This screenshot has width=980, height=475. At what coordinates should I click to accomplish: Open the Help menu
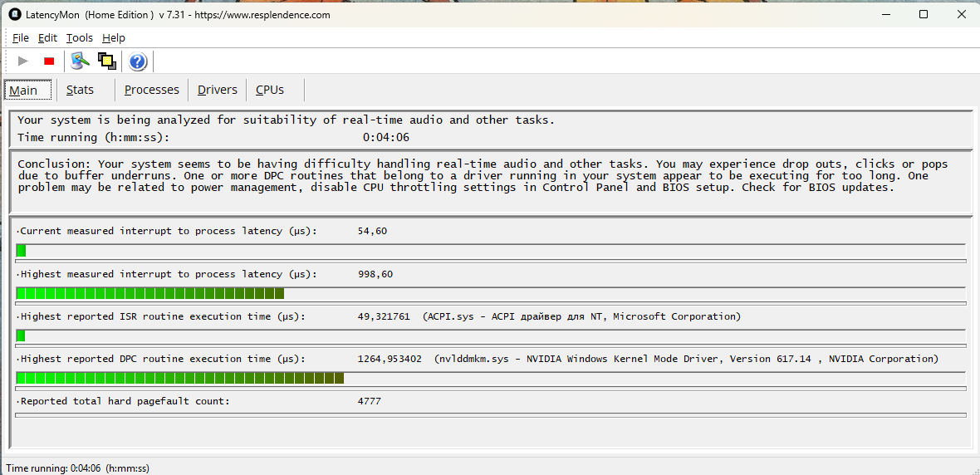click(x=114, y=37)
